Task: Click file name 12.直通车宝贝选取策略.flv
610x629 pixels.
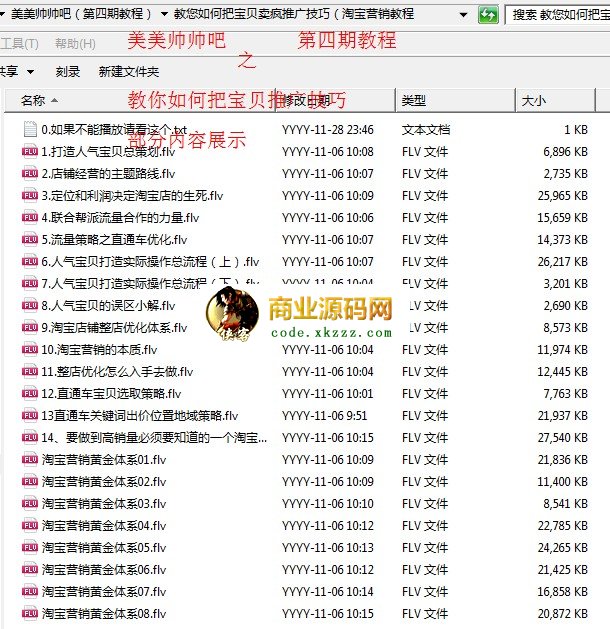Action: 111,394
